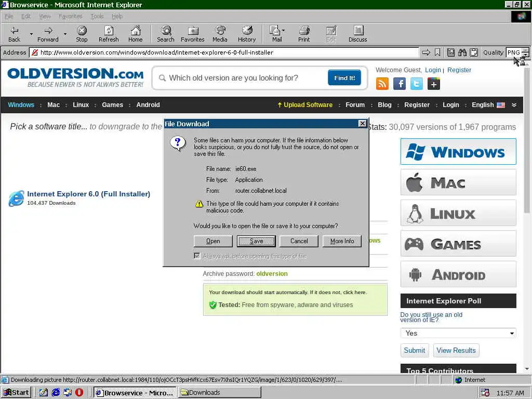Viewport: 532px width, 399px height.
Task: Open the Start menu
Action: click(x=16, y=393)
